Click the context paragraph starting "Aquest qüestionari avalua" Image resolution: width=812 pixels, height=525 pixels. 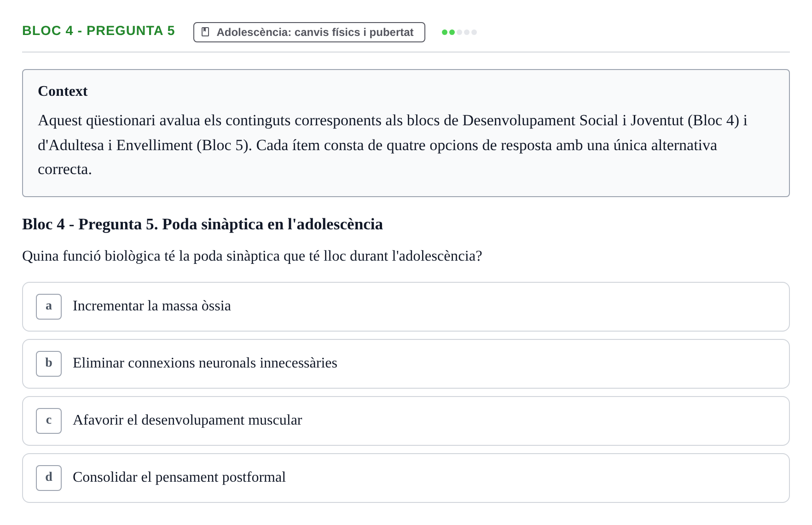(x=393, y=145)
